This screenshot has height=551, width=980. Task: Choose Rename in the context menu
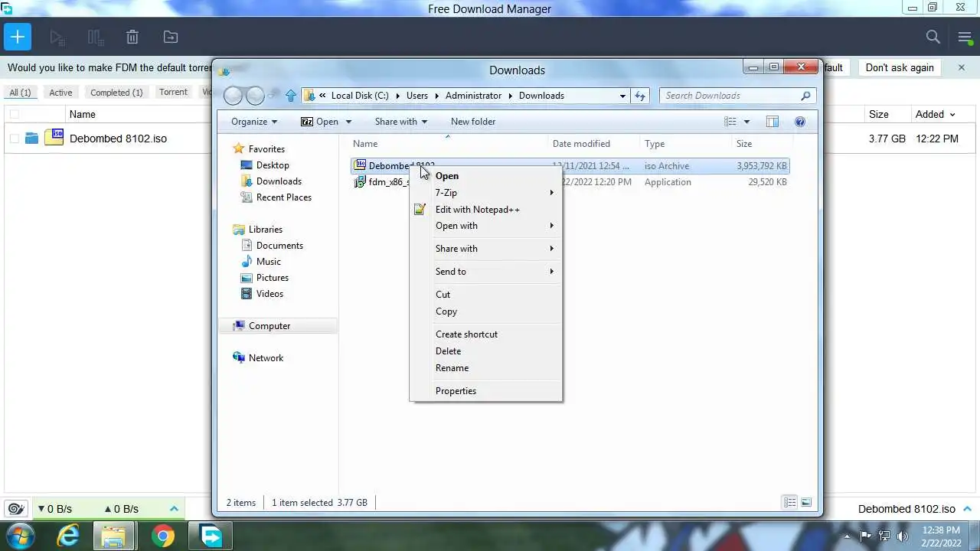485,368
